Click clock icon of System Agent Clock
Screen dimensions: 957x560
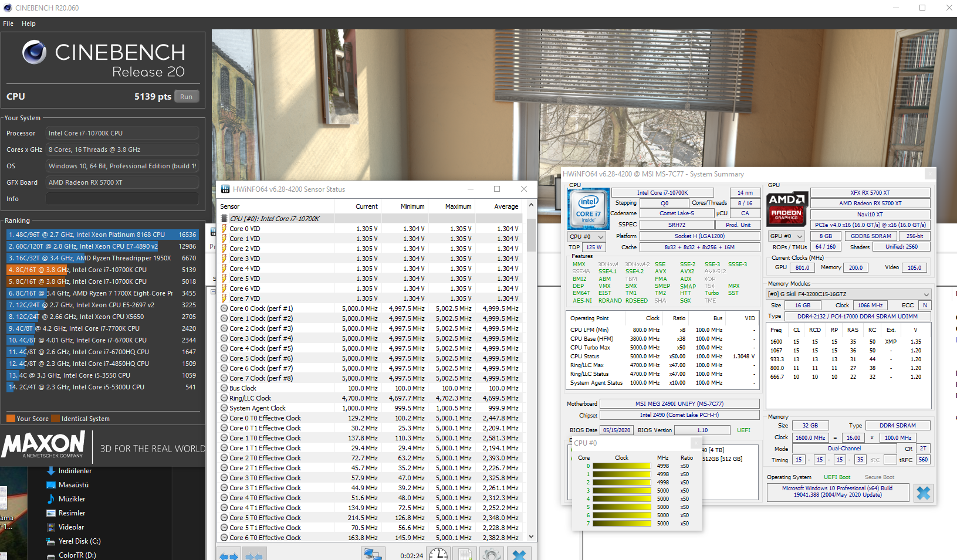click(x=224, y=408)
